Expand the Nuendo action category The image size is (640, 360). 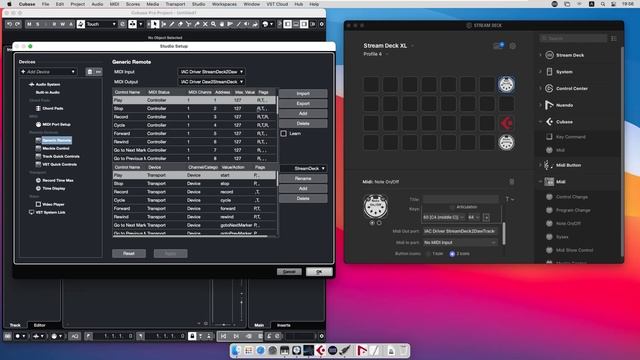click(x=540, y=105)
